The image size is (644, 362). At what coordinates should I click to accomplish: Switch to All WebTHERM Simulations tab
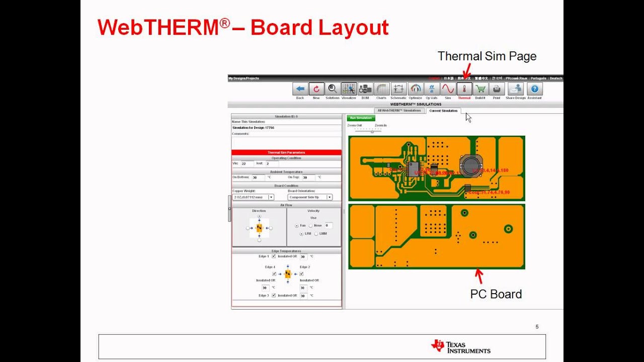(399, 111)
